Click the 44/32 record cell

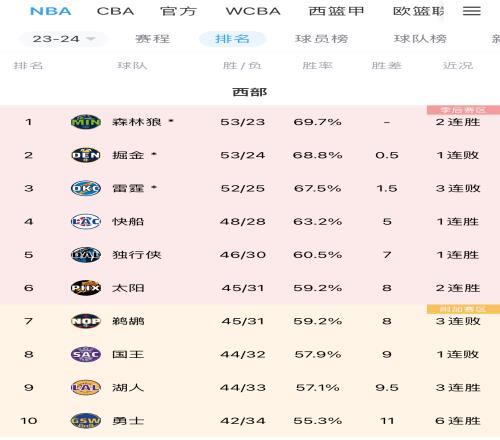[x=243, y=354]
